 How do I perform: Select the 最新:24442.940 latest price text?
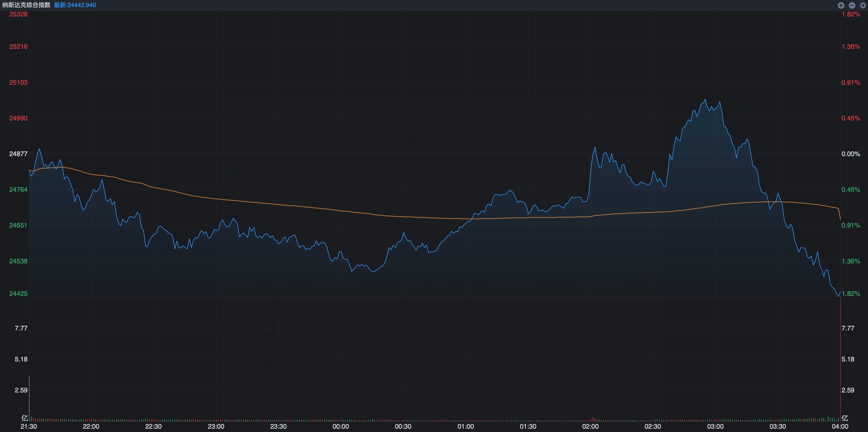75,5
